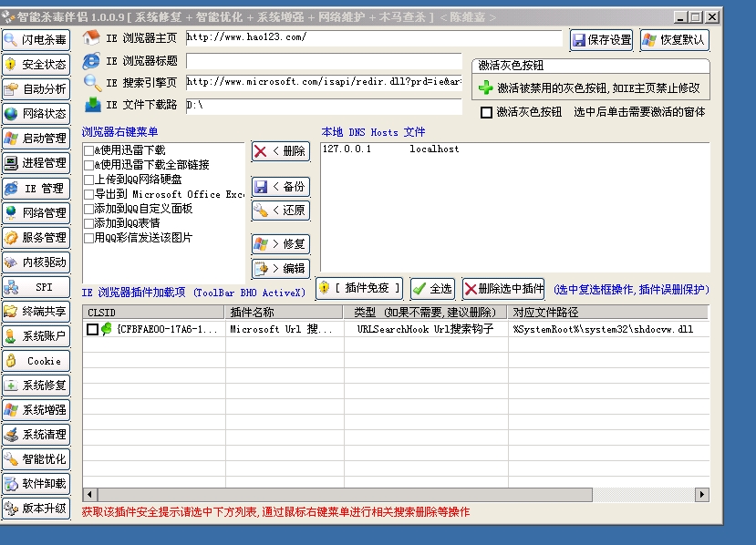
Task: Check 导出到 Microsoft Office Excel entry
Action: [88, 195]
